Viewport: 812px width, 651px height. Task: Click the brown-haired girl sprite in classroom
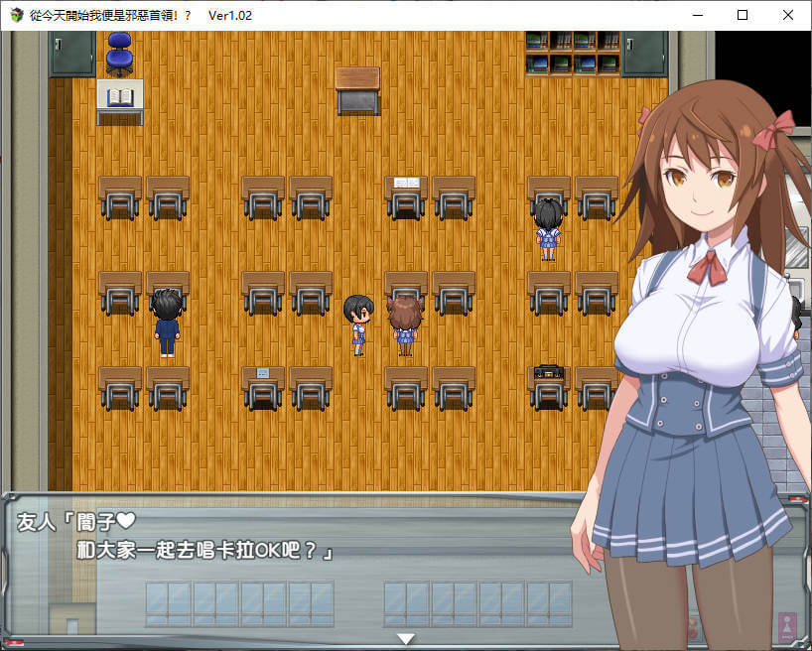(404, 325)
